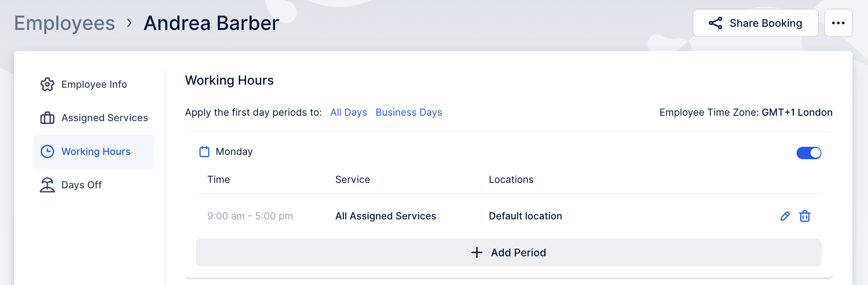Click the Assigned Services briefcase icon
This screenshot has height=285, width=868.
tap(47, 118)
